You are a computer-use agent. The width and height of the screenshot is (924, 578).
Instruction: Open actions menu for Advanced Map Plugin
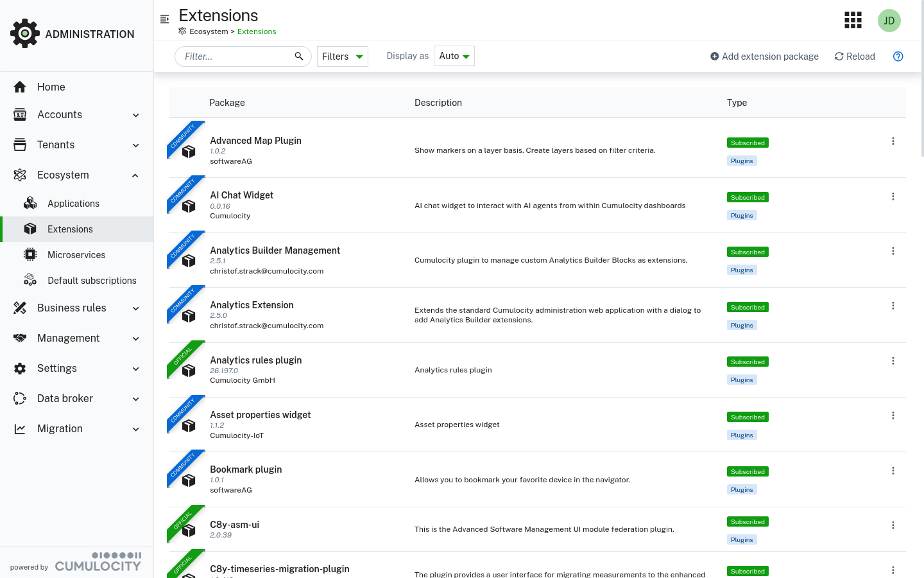tap(893, 141)
